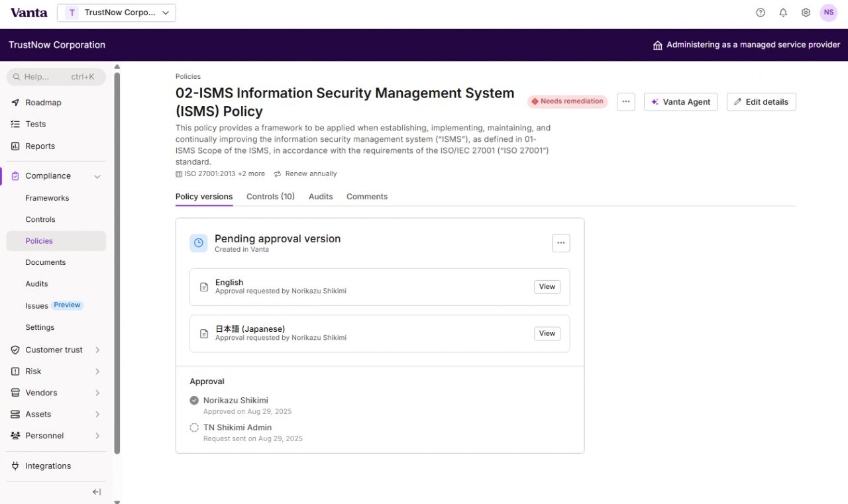
Task: Switch to the Controls (10) tab
Action: point(270,197)
